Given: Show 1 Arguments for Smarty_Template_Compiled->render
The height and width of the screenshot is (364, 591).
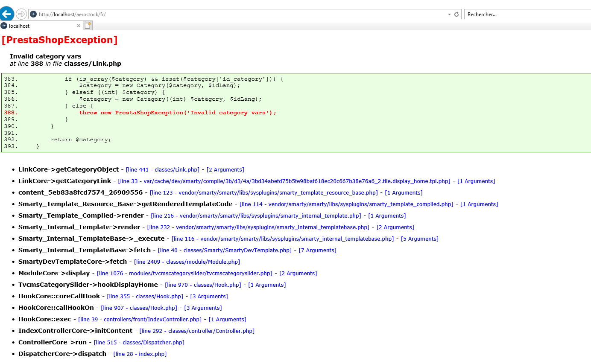Looking at the screenshot, I should click(x=387, y=216).
